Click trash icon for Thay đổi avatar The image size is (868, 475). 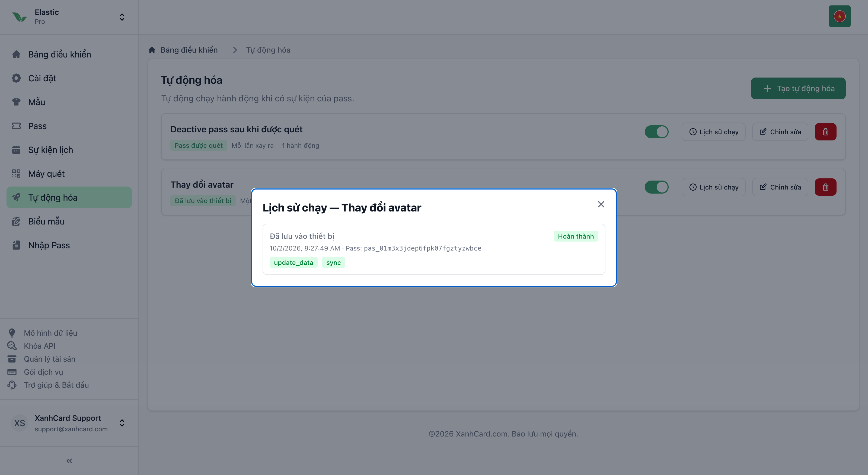[825, 187]
